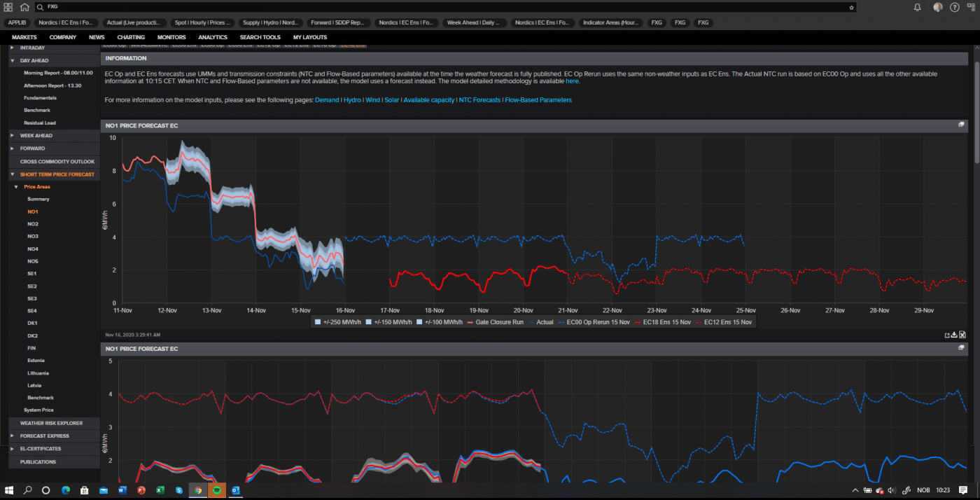Go to the Home icon
The image size is (980, 500).
24,7
